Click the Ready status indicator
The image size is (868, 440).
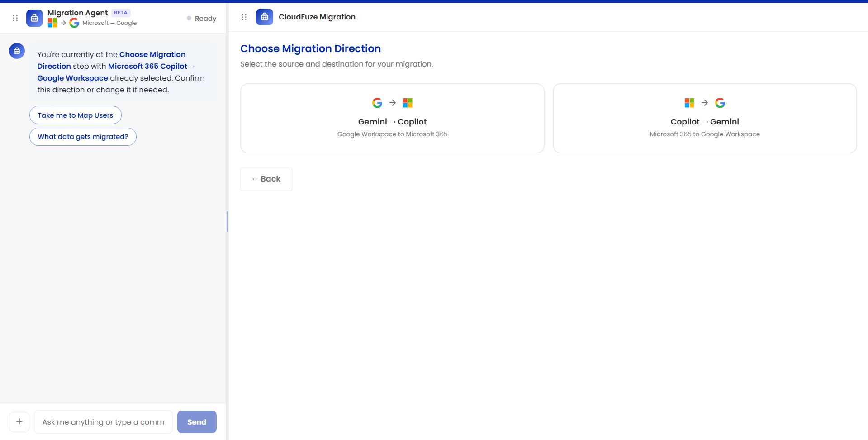[202, 19]
